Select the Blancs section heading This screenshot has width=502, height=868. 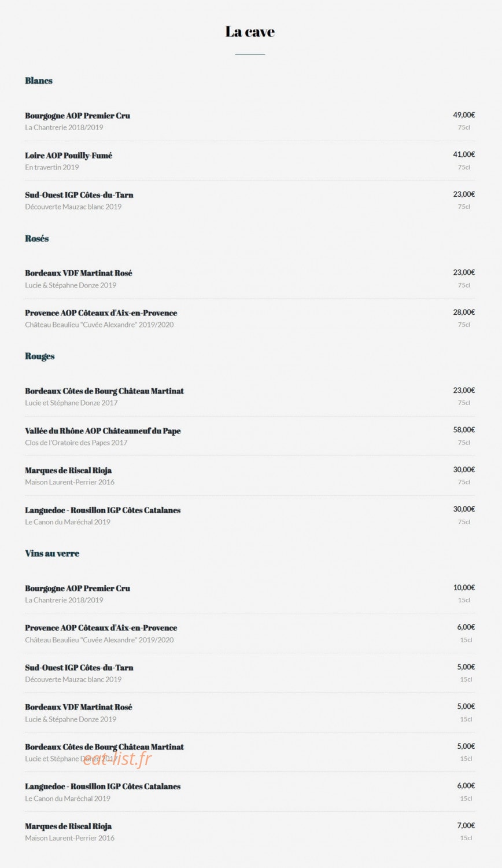pos(39,80)
